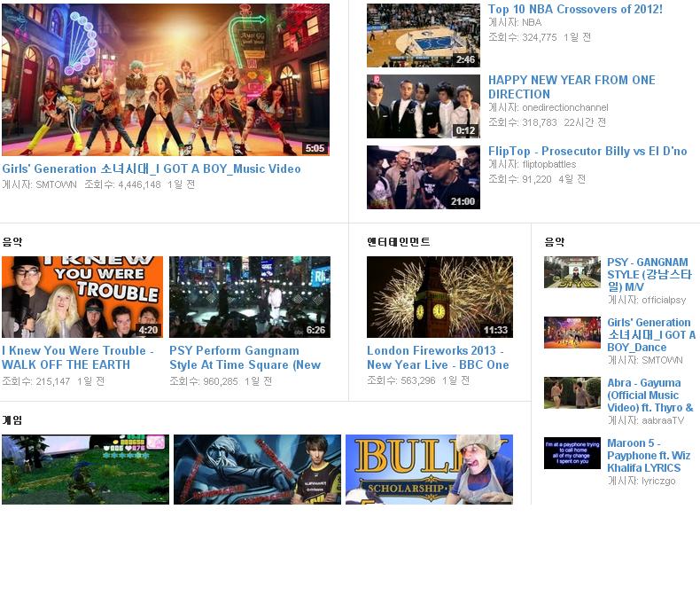Open London Fireworks 2013 thumbnail
The height and width of the screenshot is (603, 700).
(x=439, y=297)
